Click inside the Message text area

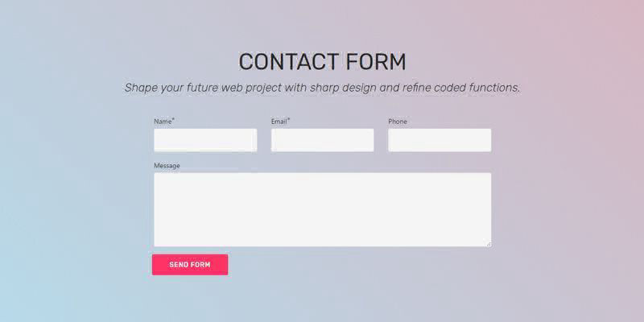323,209
